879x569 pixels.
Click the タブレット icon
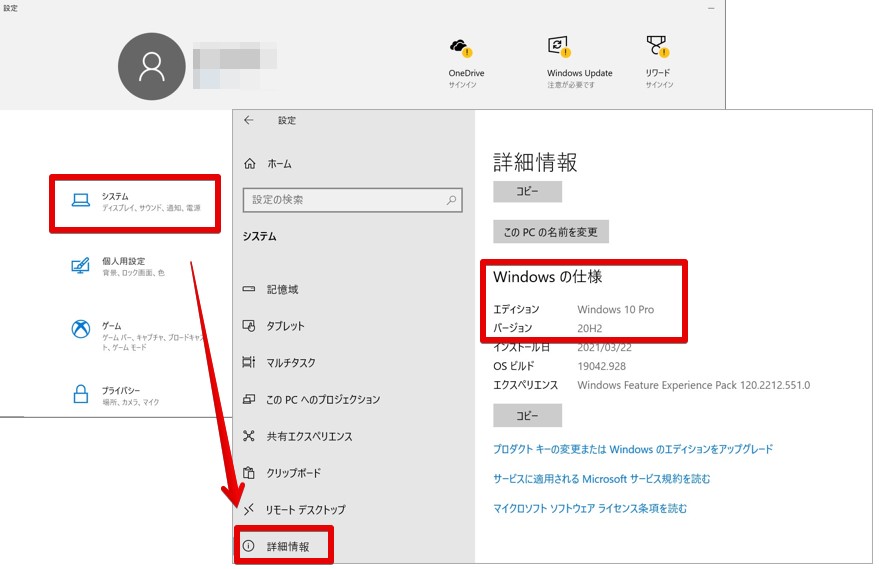(x=248, y=326)
